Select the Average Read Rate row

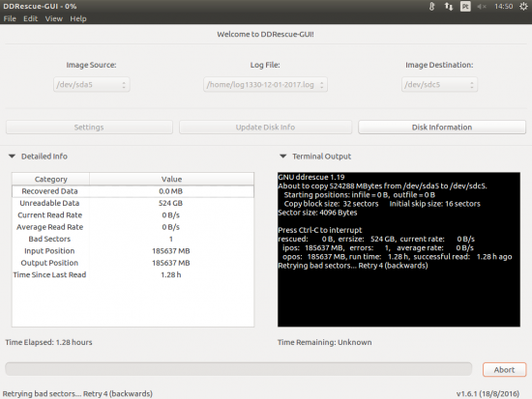[133, 227]
